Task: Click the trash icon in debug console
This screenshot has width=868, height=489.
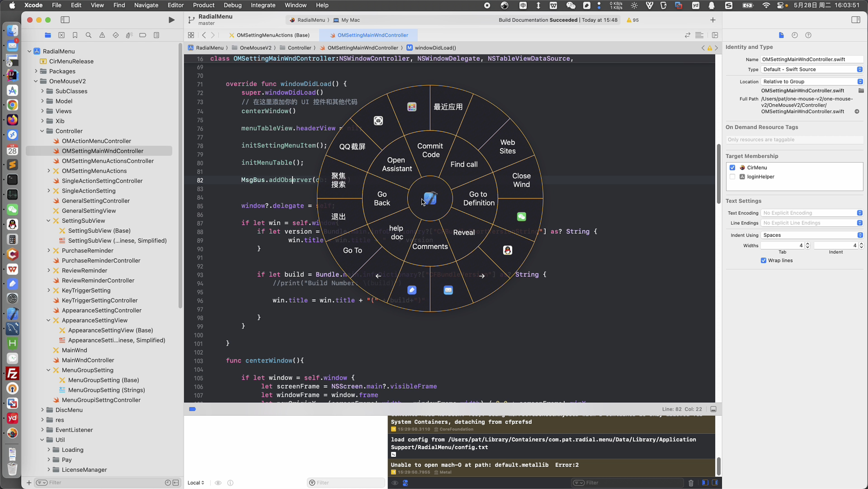Action: tap(691, 482)
